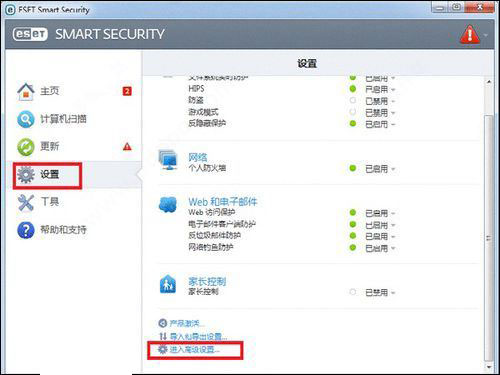Click the 网络 monitors icon

click(168, 160)
